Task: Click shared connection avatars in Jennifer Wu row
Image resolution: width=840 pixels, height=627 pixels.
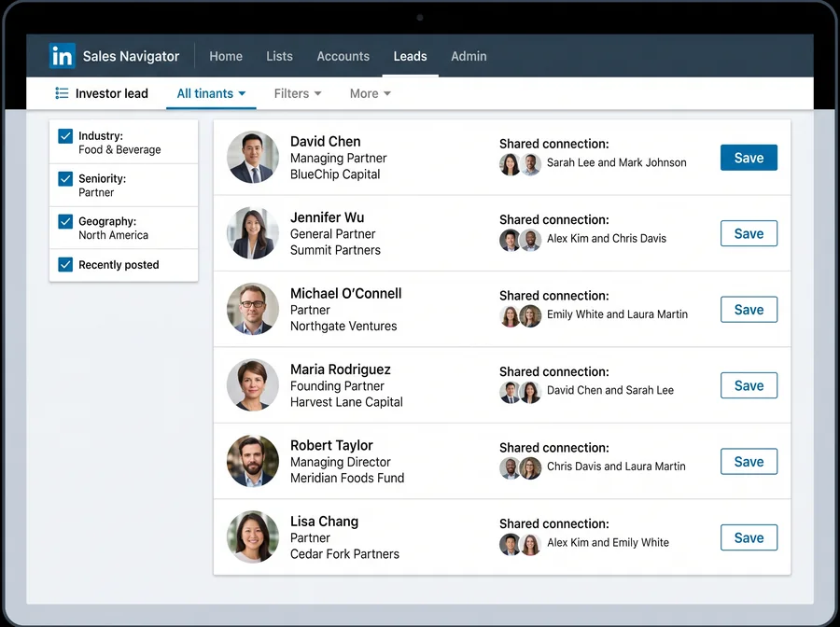Action: [x=520, y=241]
